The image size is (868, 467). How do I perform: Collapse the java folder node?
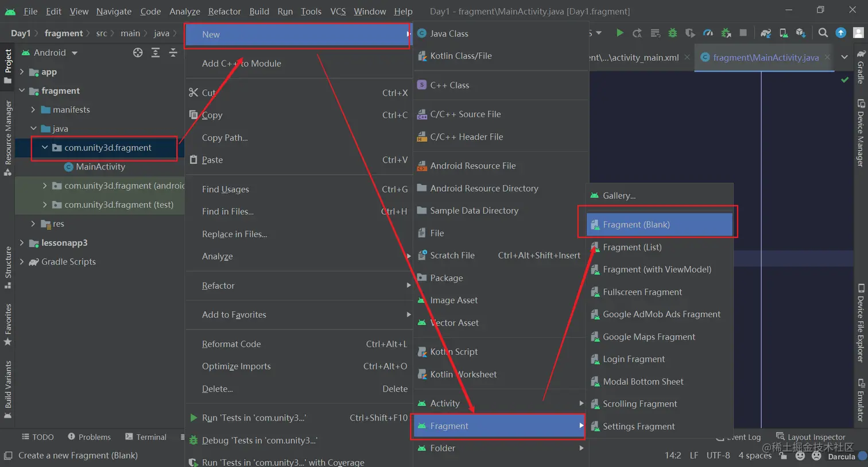(33, 129)
